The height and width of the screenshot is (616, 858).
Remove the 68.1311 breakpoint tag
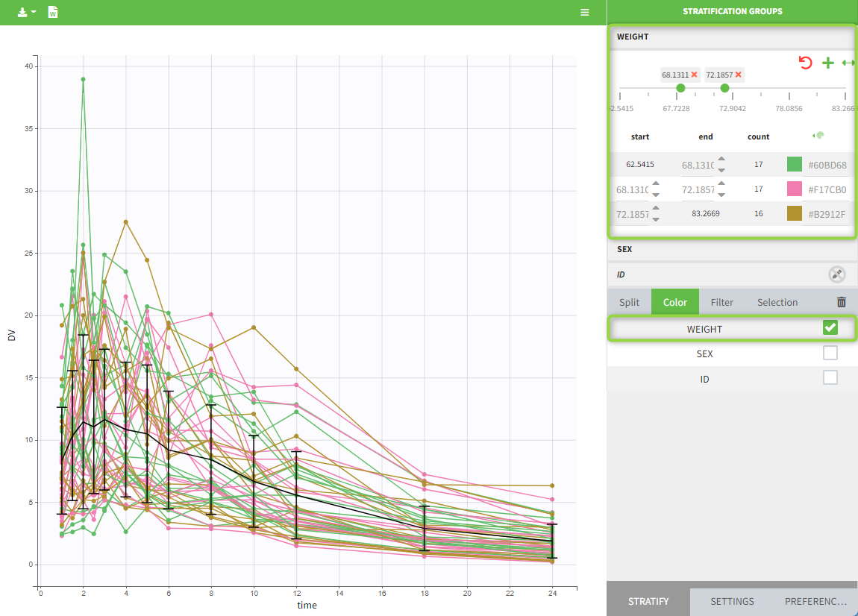pyautogui.click(x=694, y=75)
